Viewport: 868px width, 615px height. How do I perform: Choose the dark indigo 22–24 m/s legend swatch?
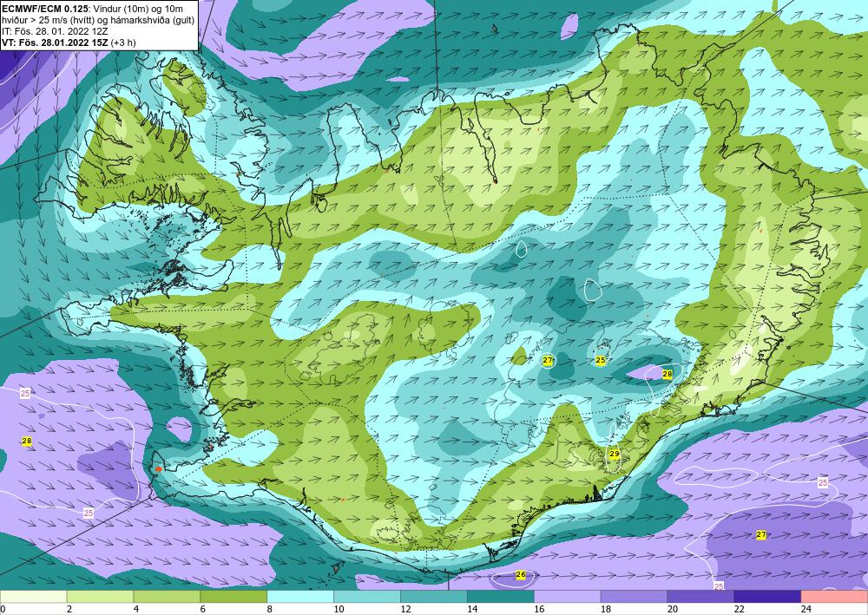[767, 597]
